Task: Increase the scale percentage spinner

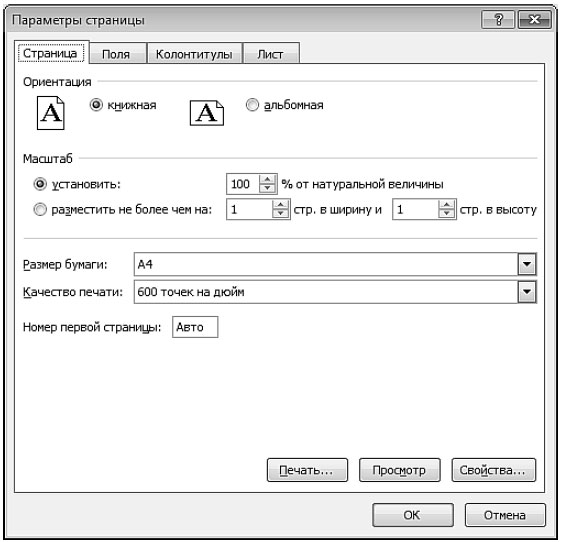Action: click(267, 179)
